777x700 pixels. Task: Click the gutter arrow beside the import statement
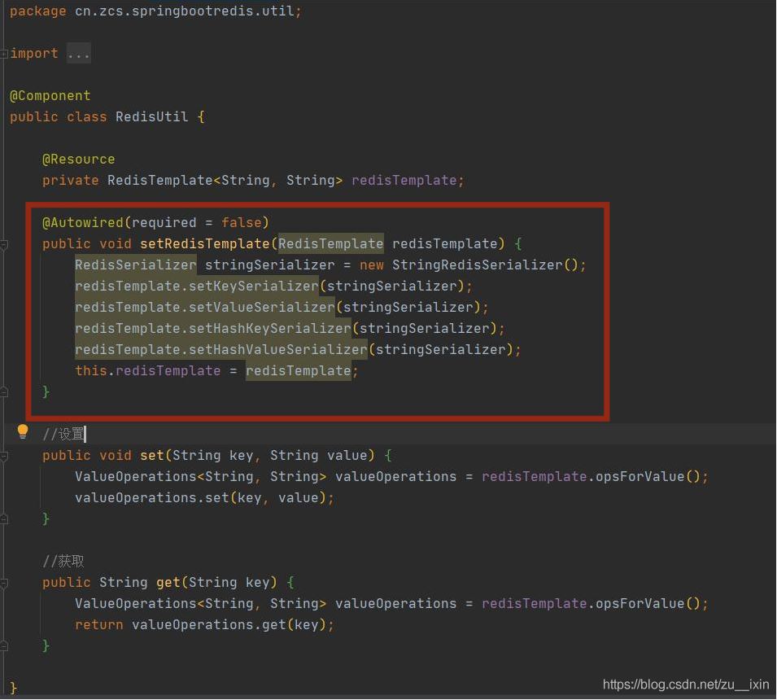[x=4, y=53]
